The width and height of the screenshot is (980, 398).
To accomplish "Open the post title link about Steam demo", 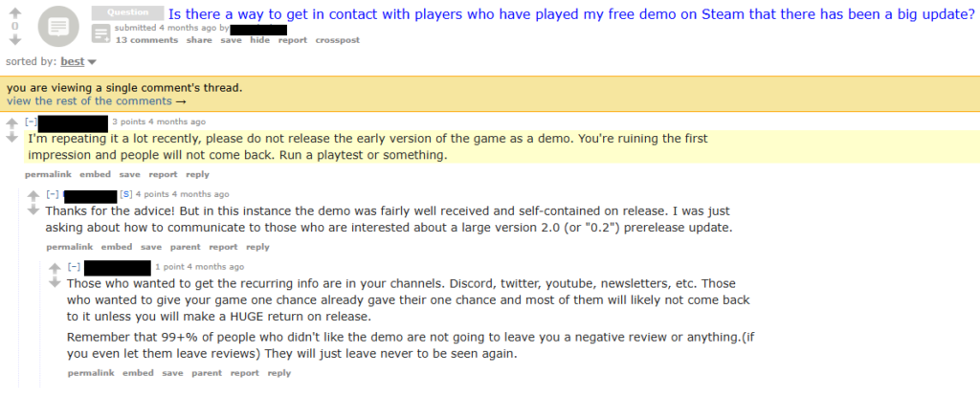I will click(x=570, y=14).
